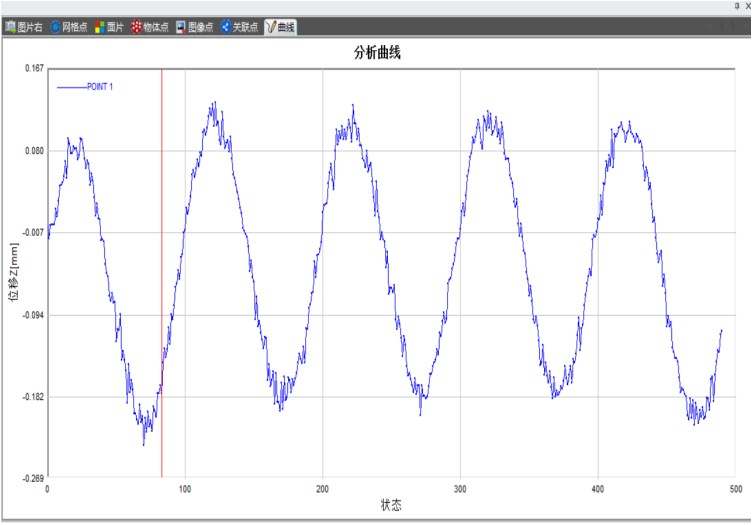
Task: Click the Y-axis value -0.007
Action: (x=34, y=233)
